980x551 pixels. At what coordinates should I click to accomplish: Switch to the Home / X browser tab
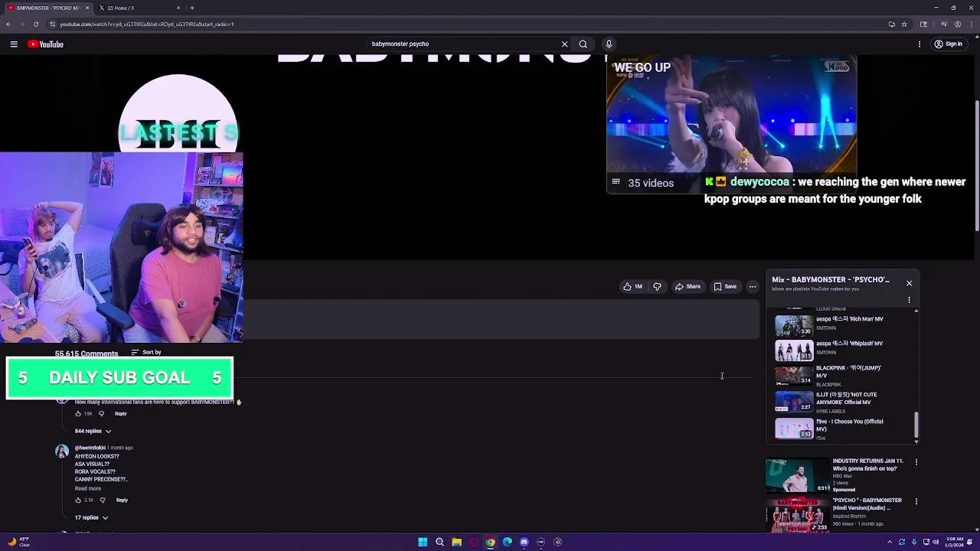pyautogui.click(x=138, y=8)
